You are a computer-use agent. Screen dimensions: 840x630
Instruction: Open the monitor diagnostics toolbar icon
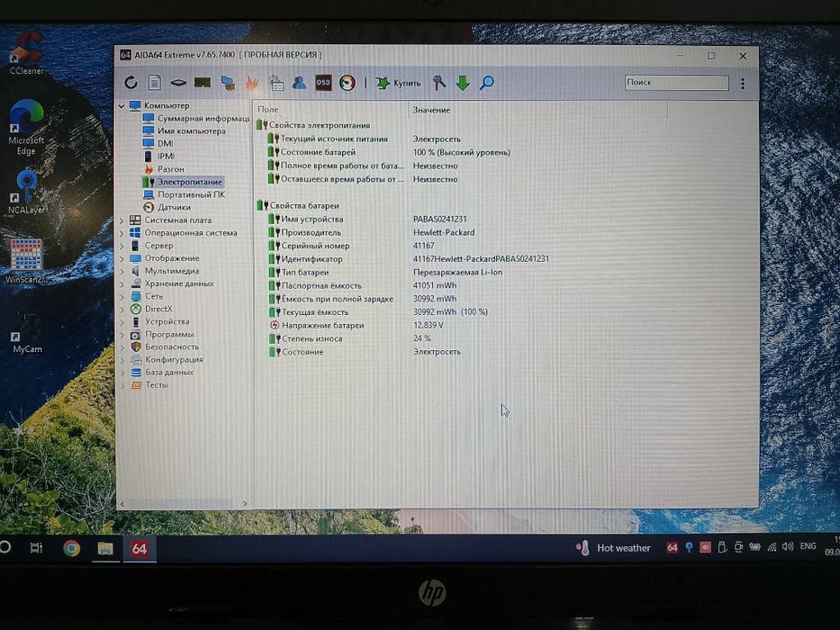(x=227, y=83)
